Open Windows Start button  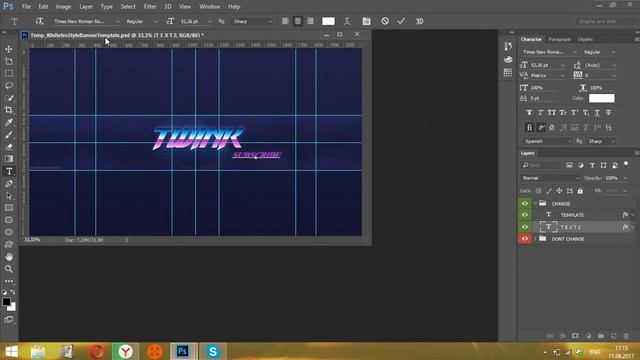coord(11,351)
